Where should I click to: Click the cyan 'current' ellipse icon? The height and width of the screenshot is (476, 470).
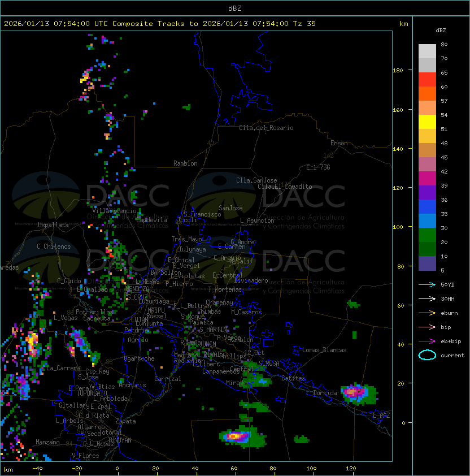coord(427,355)
